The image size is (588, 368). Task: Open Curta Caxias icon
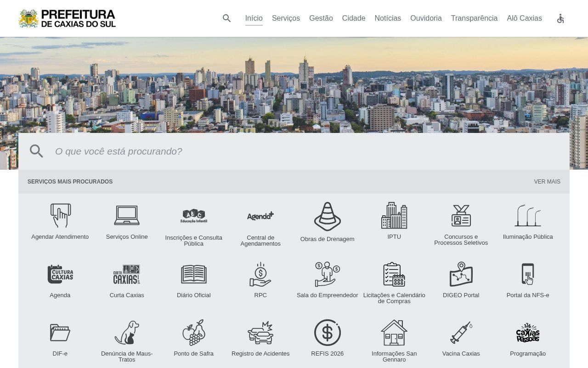coord(127,274)
